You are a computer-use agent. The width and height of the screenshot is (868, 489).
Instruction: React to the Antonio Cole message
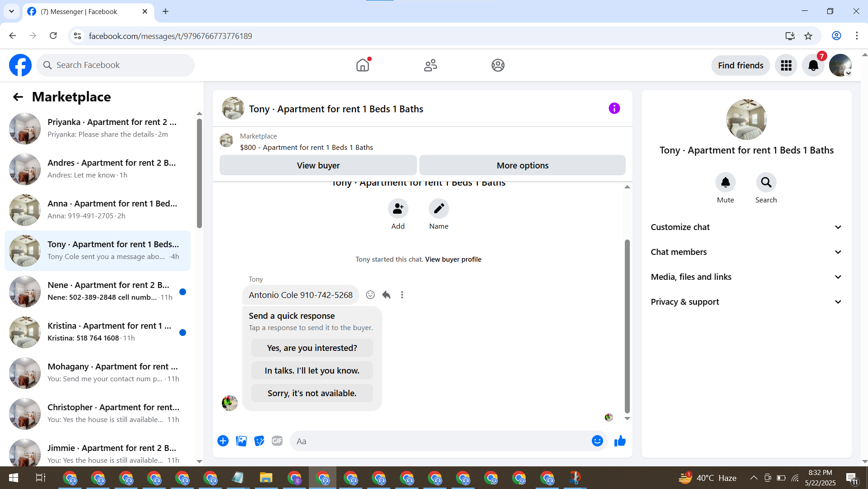pyautogui.click(x=370, y=295)
